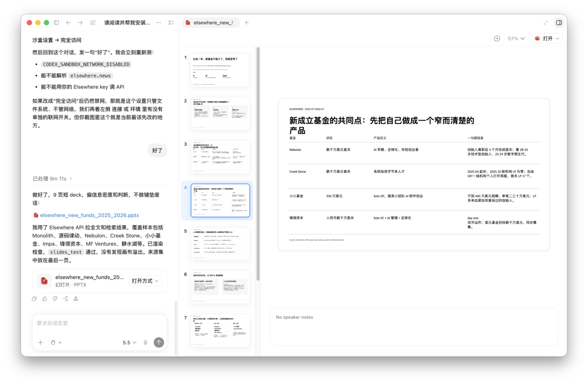The width and height of the screenshot is (588, 384).
Task: Click the slide thumbnail list scrollbar
Action: click(258, 164)
